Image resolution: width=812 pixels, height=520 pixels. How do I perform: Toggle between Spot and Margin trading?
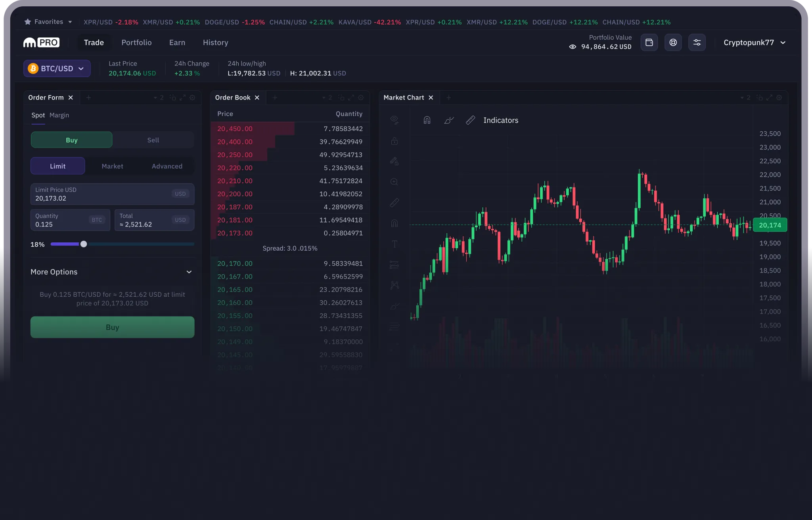pos(59,115)
